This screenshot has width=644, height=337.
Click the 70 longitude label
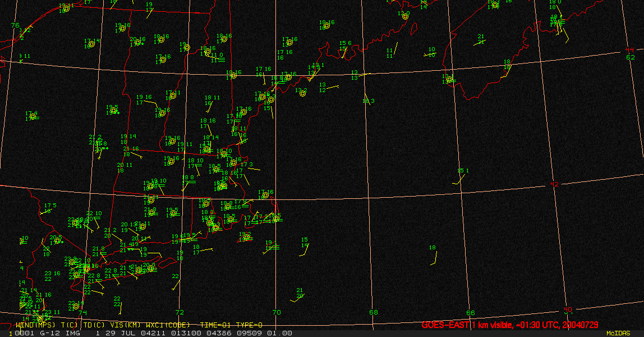[277, 312]
